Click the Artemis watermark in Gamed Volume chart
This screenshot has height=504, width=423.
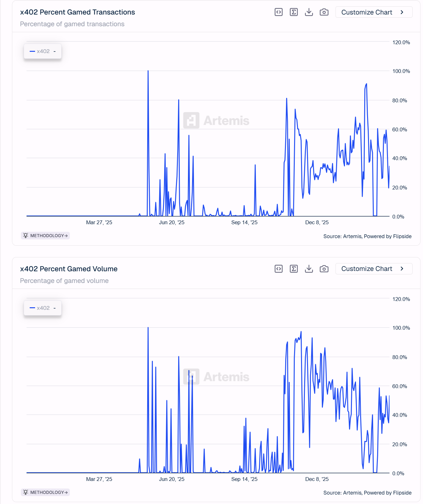(x=216, y=377)
